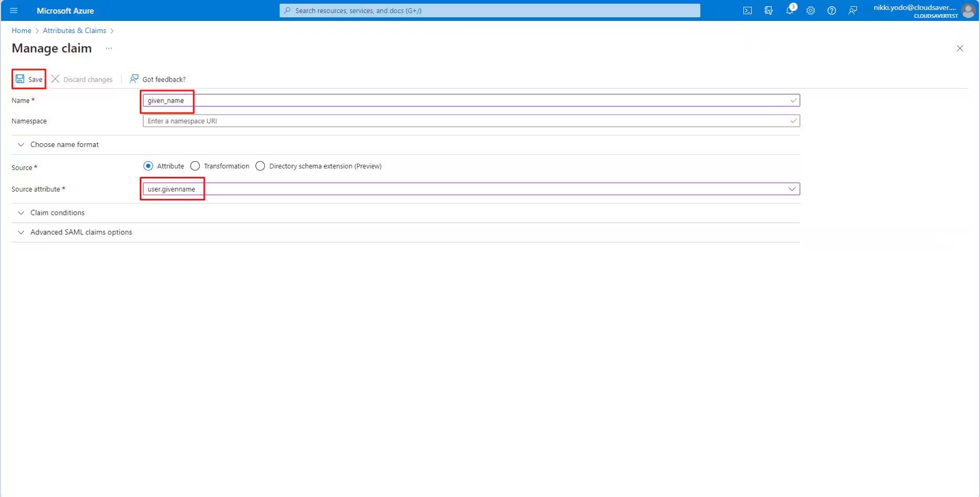
Task: Select the Transformation source option
Action: pos(195,166)
